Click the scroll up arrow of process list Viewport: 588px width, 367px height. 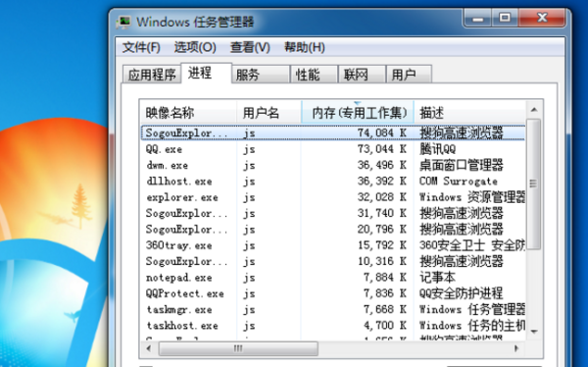(534, 110)
